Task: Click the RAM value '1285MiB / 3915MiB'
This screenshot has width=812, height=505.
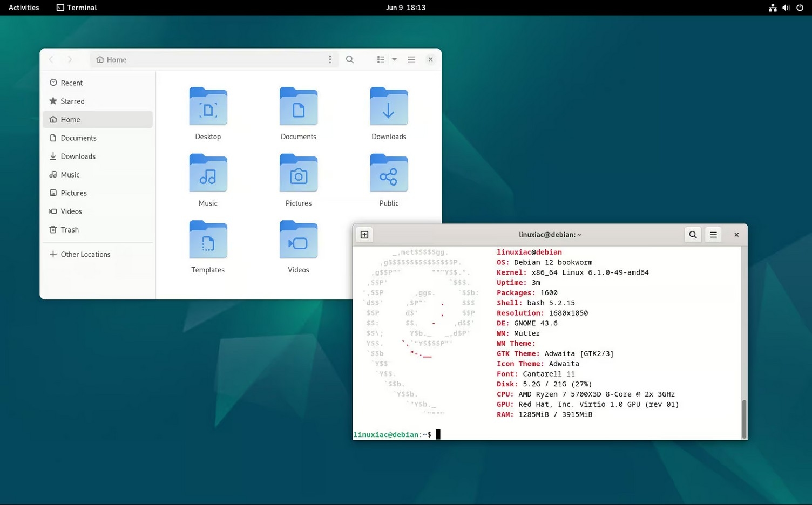Action: (x=555, y=414)
